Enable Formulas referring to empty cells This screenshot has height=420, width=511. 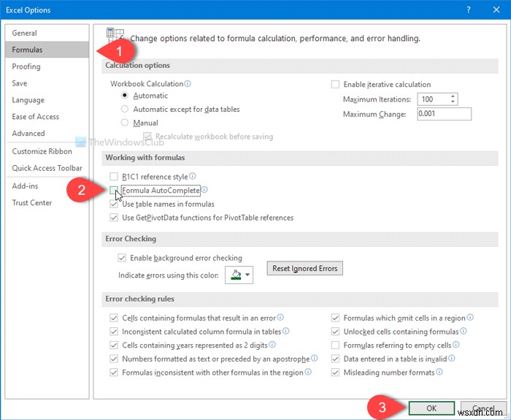click(335, 345)
